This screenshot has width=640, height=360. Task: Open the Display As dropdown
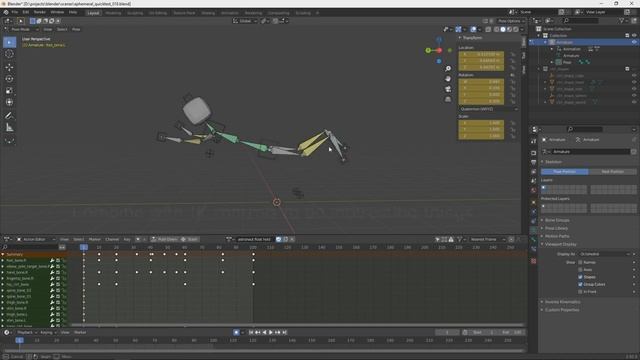click(605, 254)
